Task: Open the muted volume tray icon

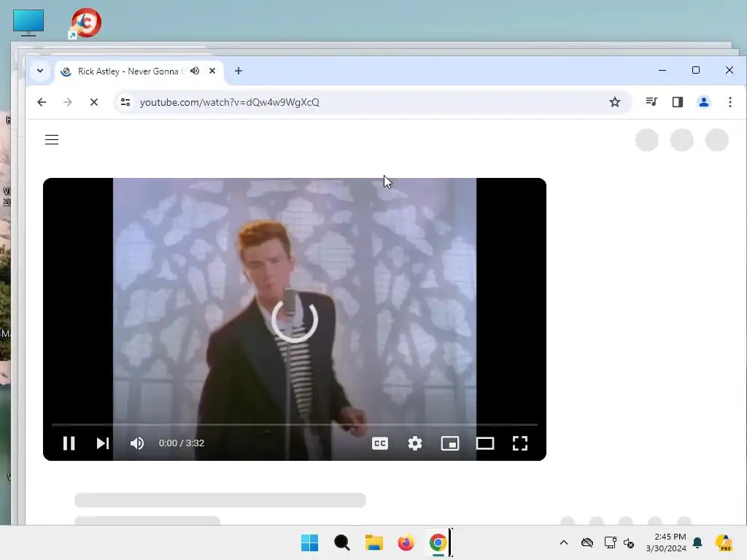Action: (x=629, y=542)
